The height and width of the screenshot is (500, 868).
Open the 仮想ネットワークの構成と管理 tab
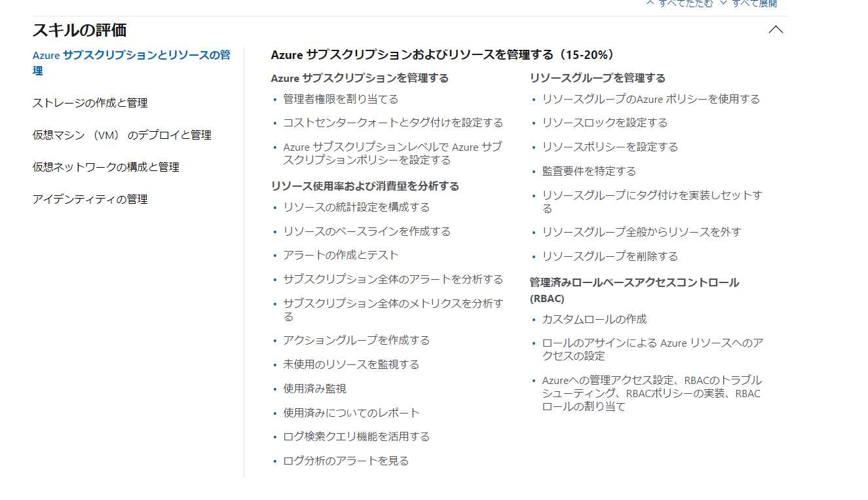pyautogui.click(x=105, y=167)
